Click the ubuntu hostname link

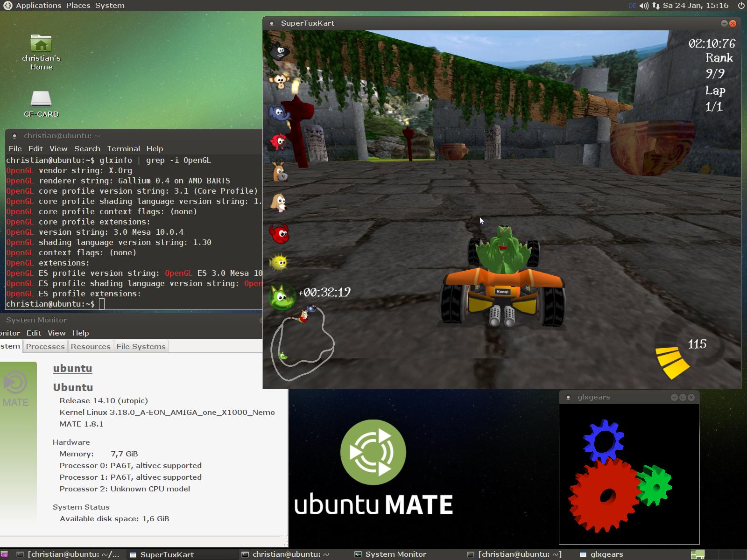(x=72, y=368)
